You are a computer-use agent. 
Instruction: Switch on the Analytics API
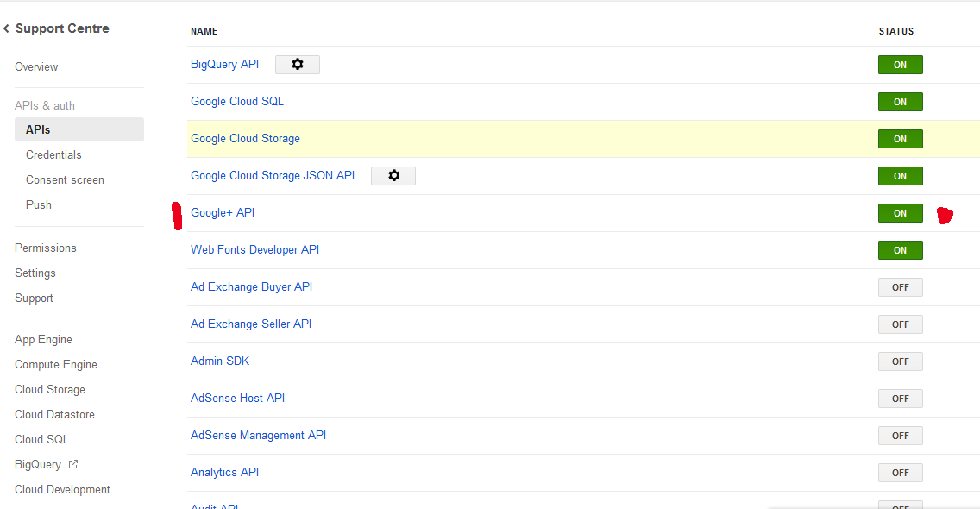900,473
